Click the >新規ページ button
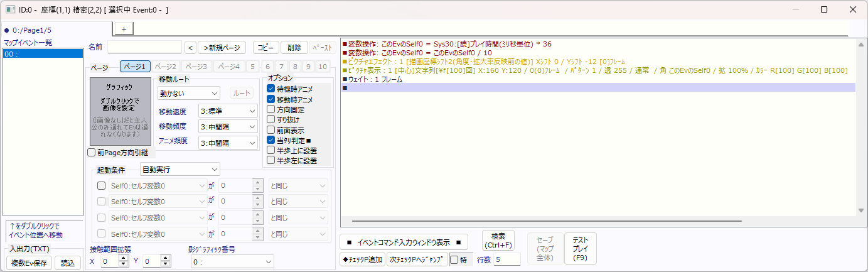The height and width of the screenshot is (272, 868). point(222,47)
